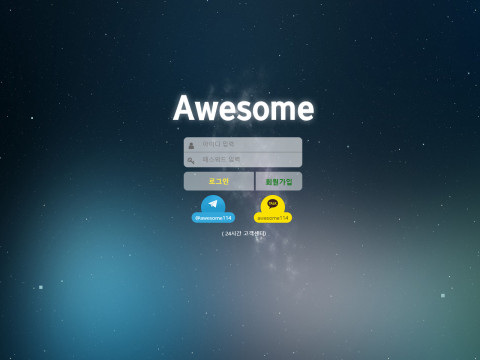480x360 pixels.
Task: Click the yellow 로그인 login button
Action: (x=219, y=181)
